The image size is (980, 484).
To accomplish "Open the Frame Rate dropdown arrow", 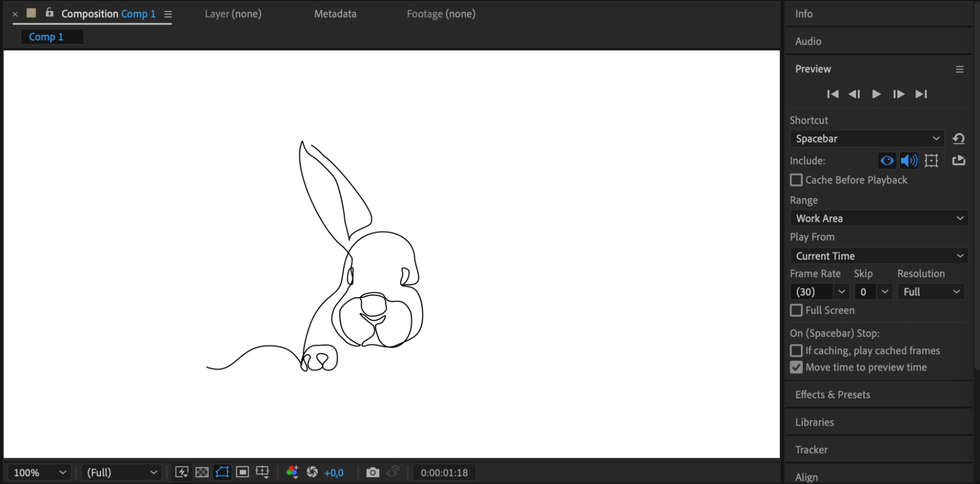I will point(841,292).
